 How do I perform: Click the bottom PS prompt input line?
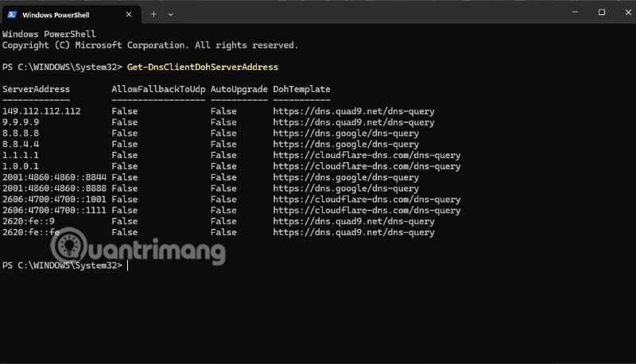(x=65, y=265)
